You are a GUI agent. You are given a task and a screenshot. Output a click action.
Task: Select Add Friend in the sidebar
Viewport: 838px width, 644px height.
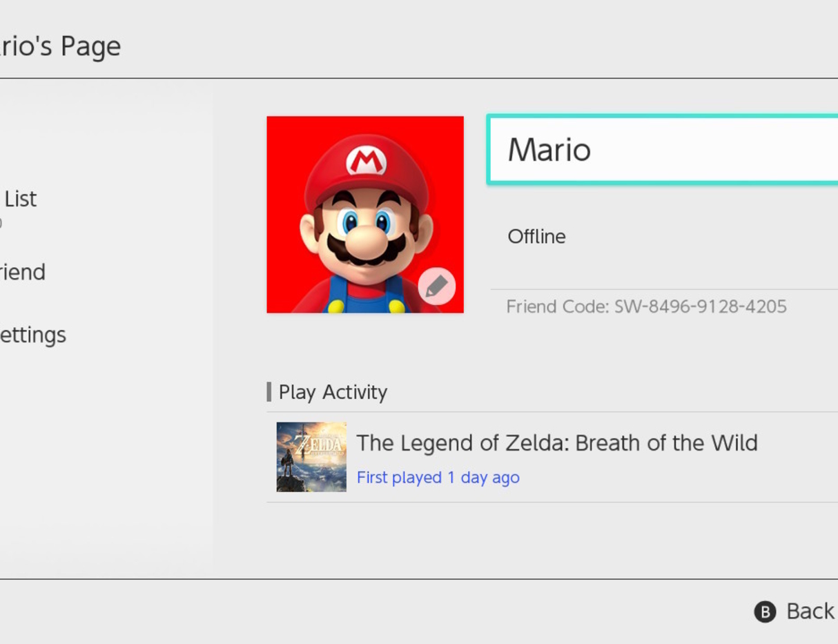coord(22,272)
